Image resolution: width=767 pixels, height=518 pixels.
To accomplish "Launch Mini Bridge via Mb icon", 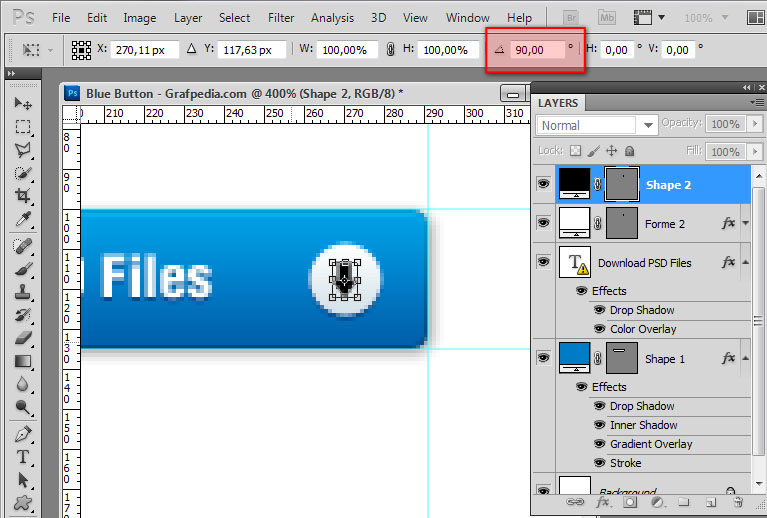I will (607, 18).
